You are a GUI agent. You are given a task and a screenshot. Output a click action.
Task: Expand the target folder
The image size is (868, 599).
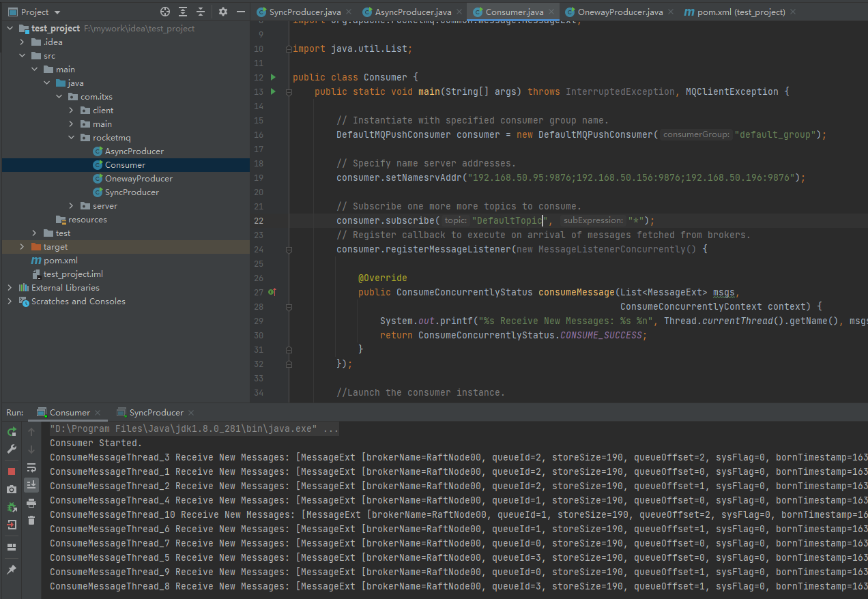point(23,247)
